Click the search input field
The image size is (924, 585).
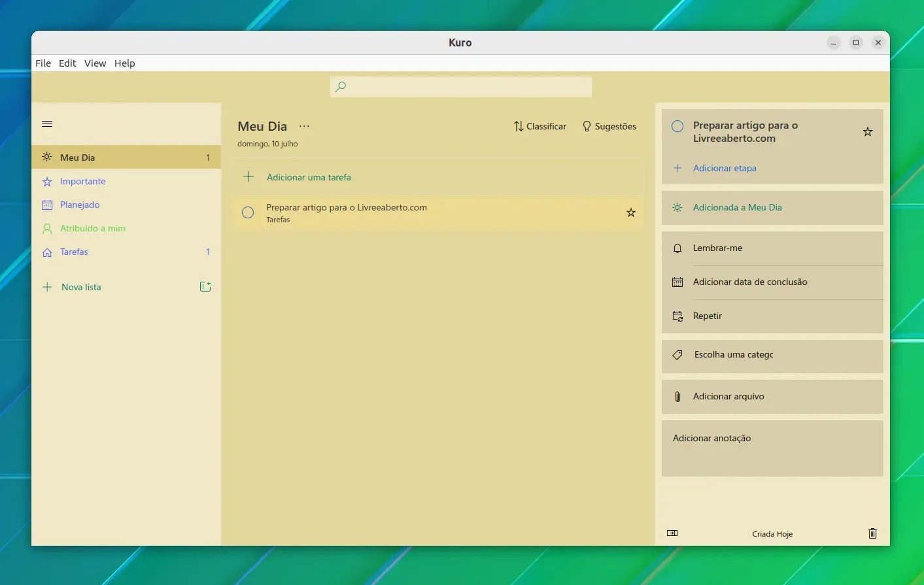[461, 87]
